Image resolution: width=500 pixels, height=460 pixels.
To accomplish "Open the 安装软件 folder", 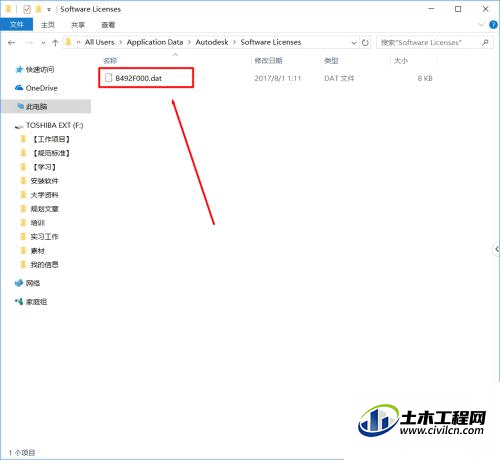I will 44,181.
